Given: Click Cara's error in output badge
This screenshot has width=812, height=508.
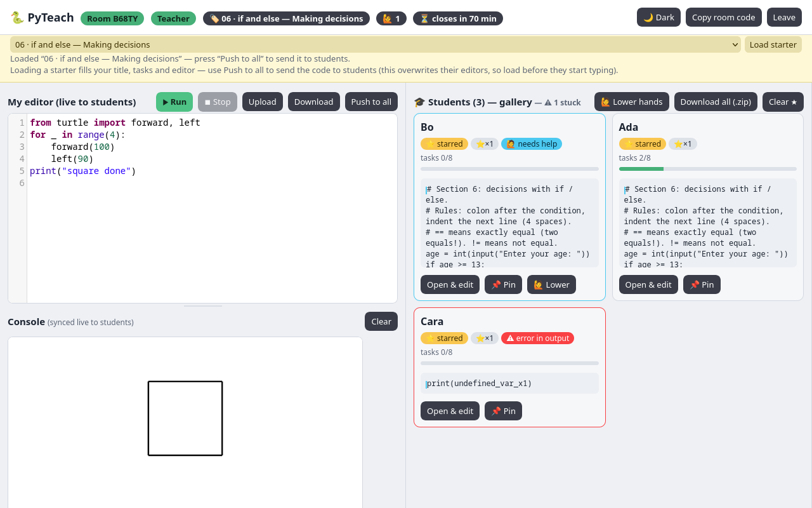Looking at the screenshot, I should pyautogui.click(x=537, y=338).
